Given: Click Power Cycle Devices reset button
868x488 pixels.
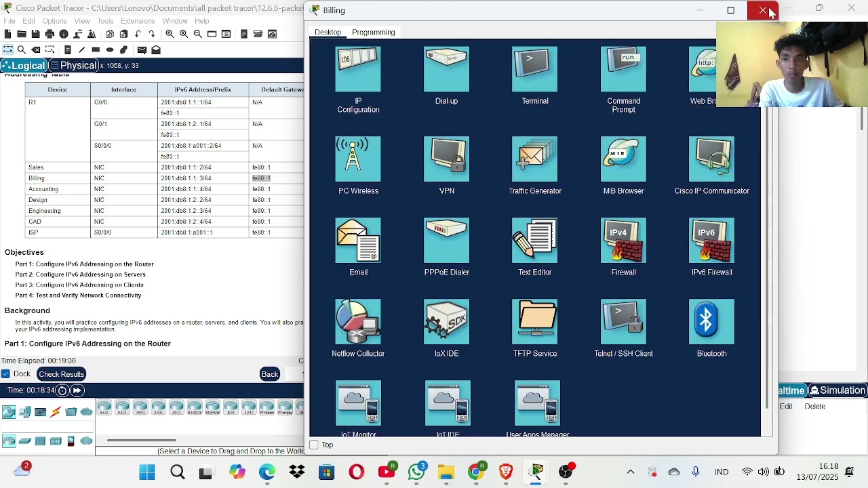Looking at the screenshot, I should (62, 390).
